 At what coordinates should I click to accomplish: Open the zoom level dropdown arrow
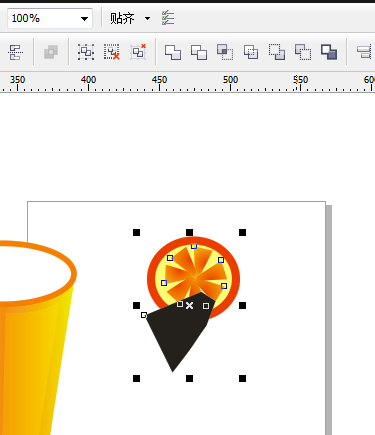(84, 19)
